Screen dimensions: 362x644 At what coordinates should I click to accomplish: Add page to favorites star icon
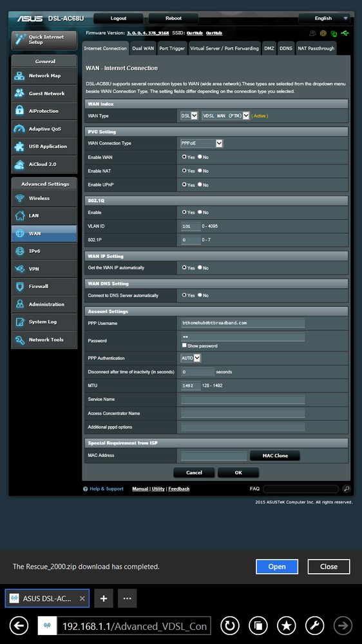(287, 626)
